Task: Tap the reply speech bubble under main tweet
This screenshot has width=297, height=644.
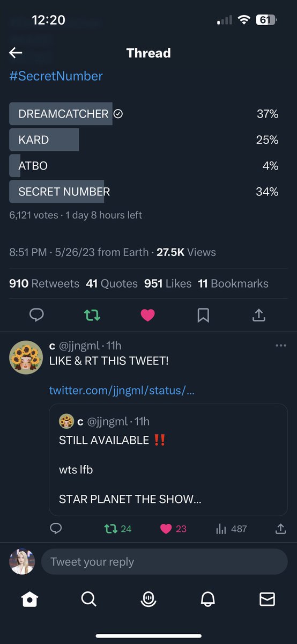Action: pos(36,315)
